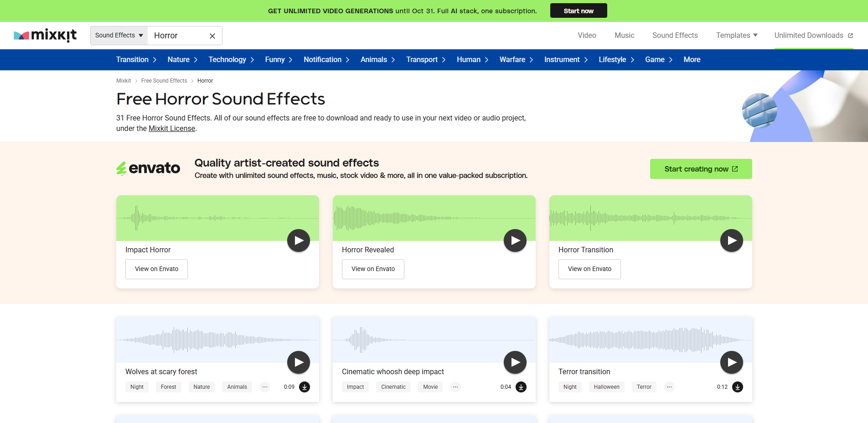Open more options for Wolves at scary forest
The width and height of the screenshot is (868, 423).
(265, 387)
